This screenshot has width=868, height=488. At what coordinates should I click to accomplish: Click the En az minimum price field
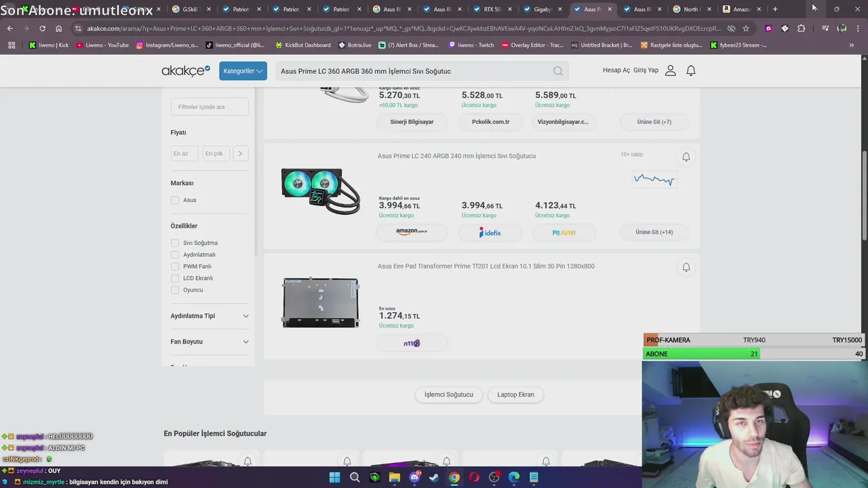click(x=184, y=153)
